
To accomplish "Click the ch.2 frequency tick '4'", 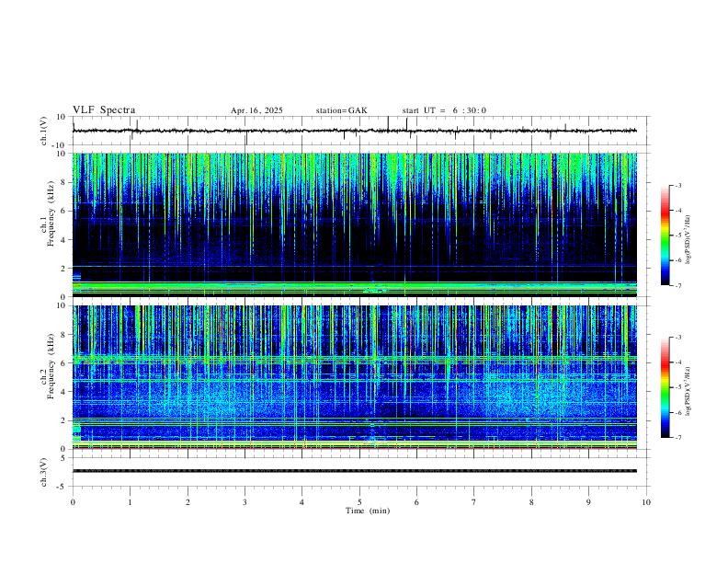I will click(x=63, y=392).
